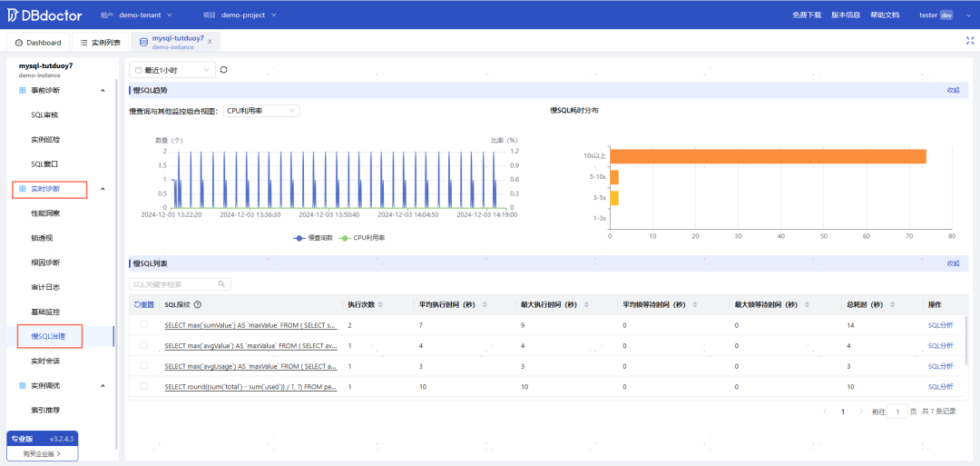Open 索引推荐 in the sidebar

[45, 411]
